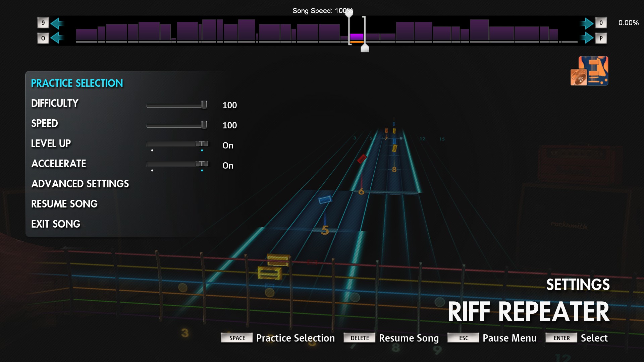This screenshot has width=644, height=362.
Task: Toggle the Level Up switch
Action: (177, 144)
